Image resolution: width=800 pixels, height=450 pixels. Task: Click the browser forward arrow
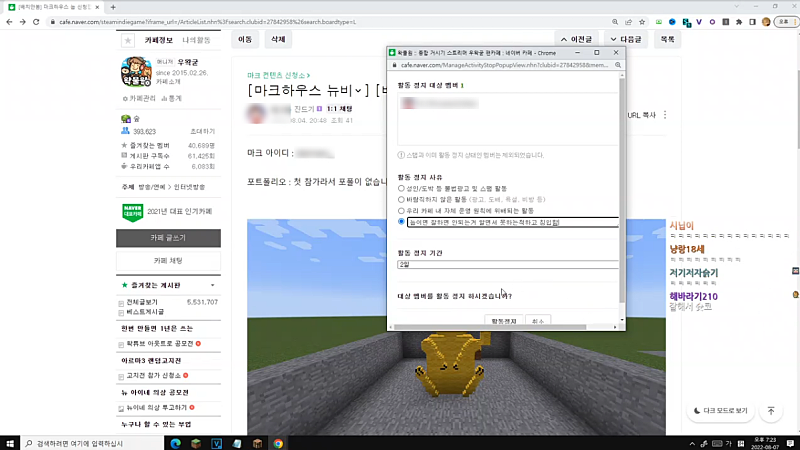click(x=22, y=22)
